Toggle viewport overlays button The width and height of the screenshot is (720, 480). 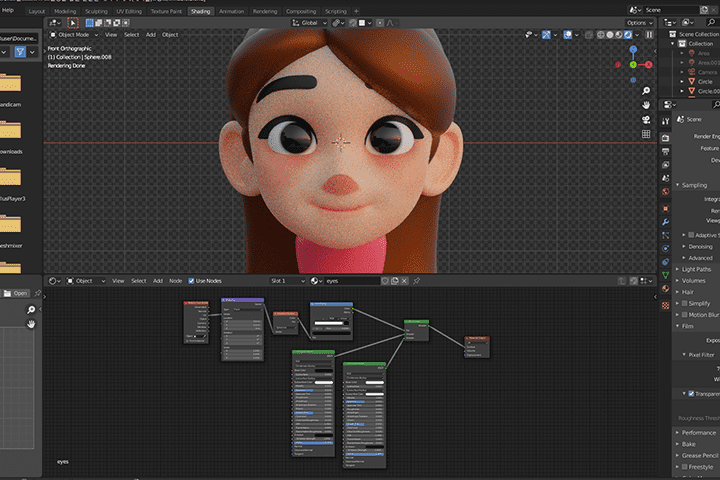pos(568,35)
